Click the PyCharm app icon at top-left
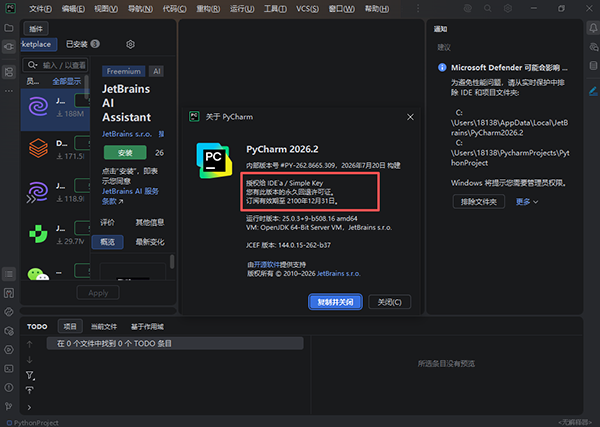Screen dimensions: 600x427 [10, 8]
